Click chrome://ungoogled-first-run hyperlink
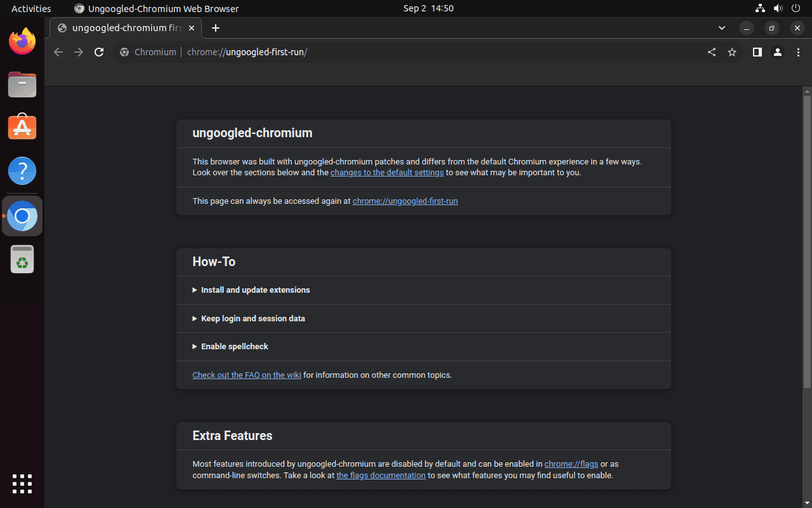812x508 pixels. pos(405,201)
